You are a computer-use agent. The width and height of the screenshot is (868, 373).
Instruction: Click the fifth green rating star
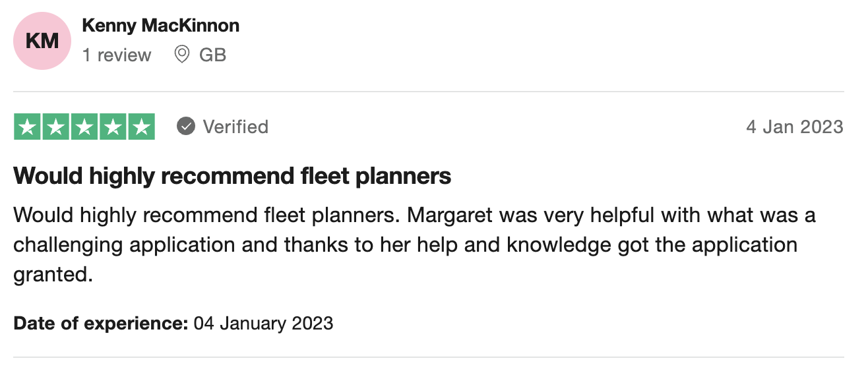click(x=141, y=127)
